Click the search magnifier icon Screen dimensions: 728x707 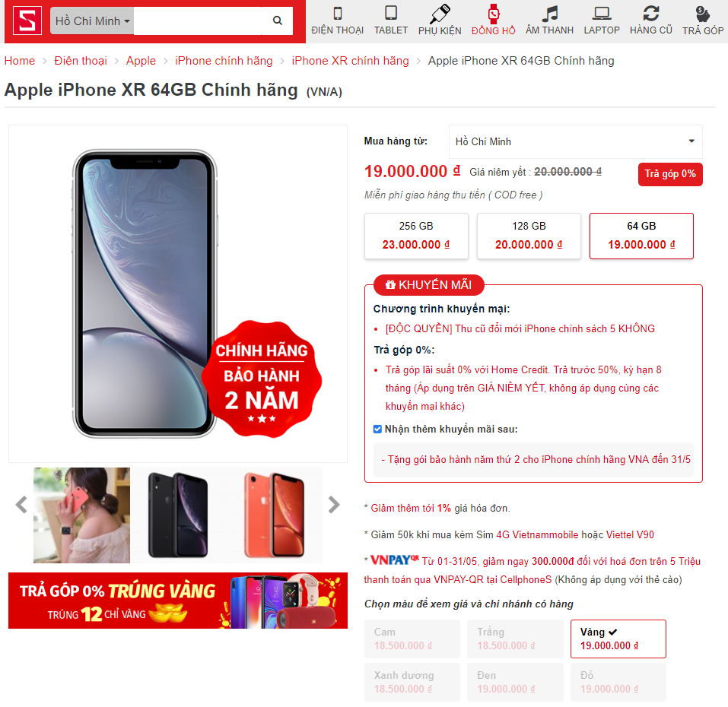(277, 21)
